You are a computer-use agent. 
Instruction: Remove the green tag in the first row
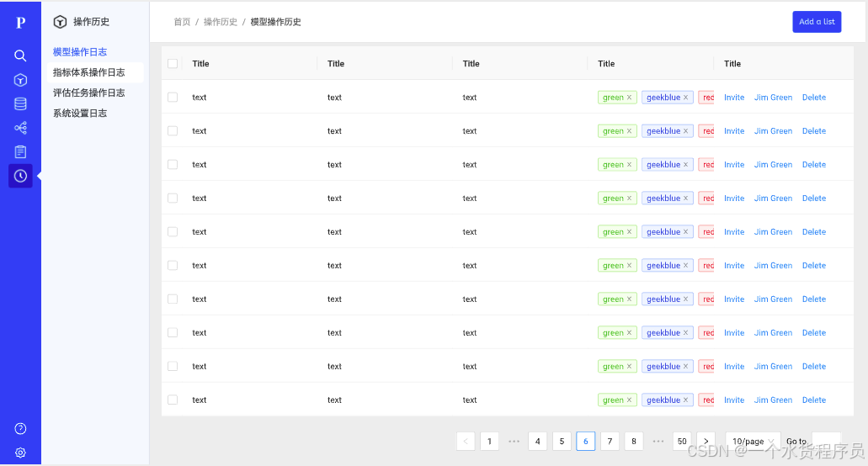[x=630, y=98]
